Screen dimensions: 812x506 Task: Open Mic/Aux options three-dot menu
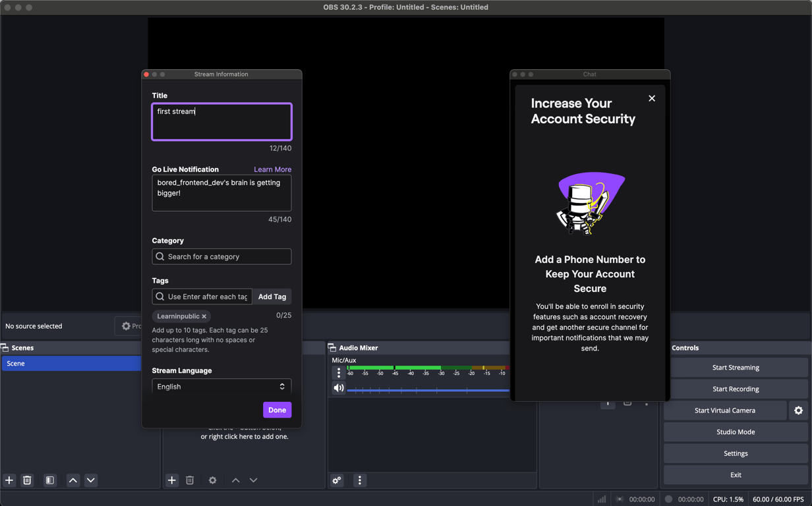pyautogui.click(x=339, y=373)
